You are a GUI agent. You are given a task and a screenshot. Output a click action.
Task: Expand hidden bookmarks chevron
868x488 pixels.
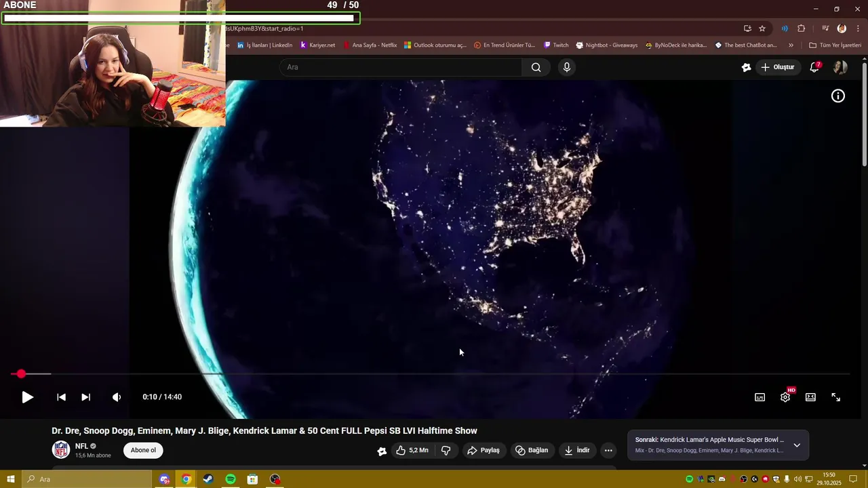click(x=791, y=45)
